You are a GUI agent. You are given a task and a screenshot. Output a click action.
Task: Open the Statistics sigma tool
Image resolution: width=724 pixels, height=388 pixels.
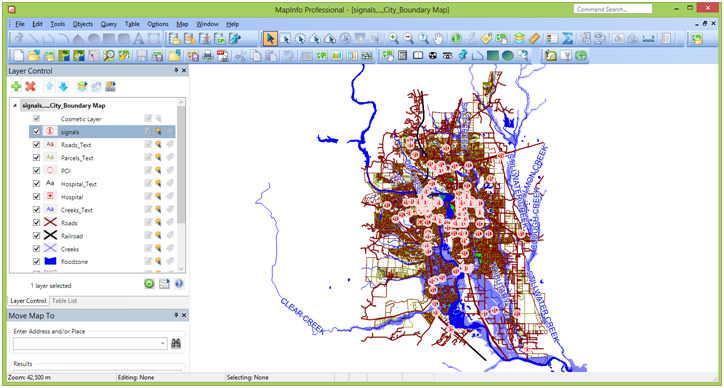(567, 38)
